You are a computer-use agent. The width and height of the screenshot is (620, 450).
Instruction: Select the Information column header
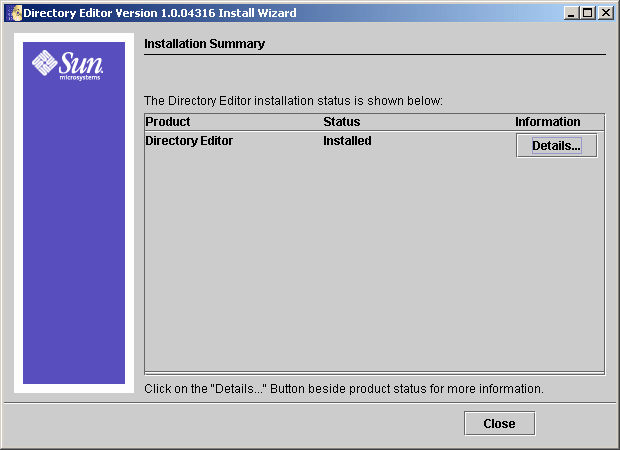(x=548, y=122)
